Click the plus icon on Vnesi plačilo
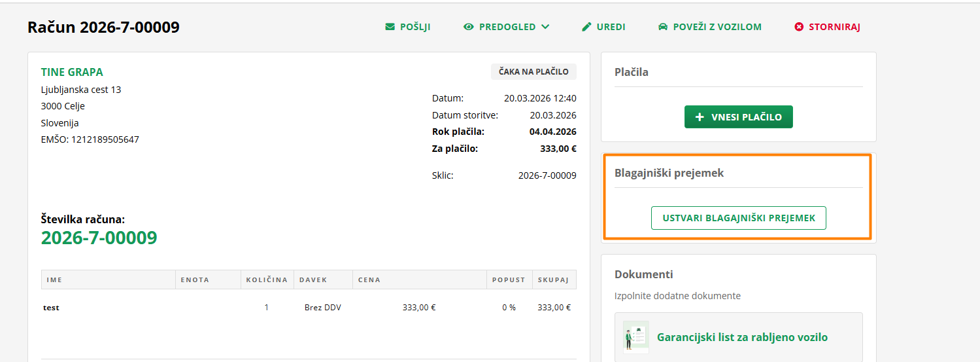The width and height of the screenshot is (980, 362). pos(700,117)
